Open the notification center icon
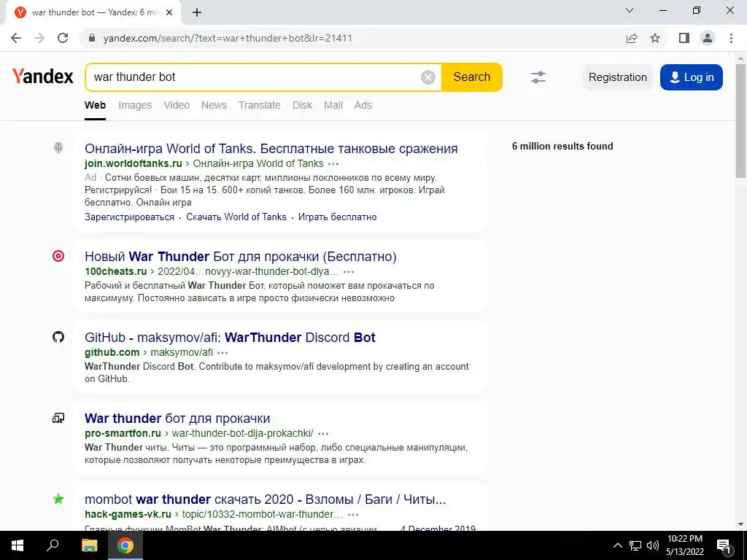747x560 pixels. coord(724,545)
